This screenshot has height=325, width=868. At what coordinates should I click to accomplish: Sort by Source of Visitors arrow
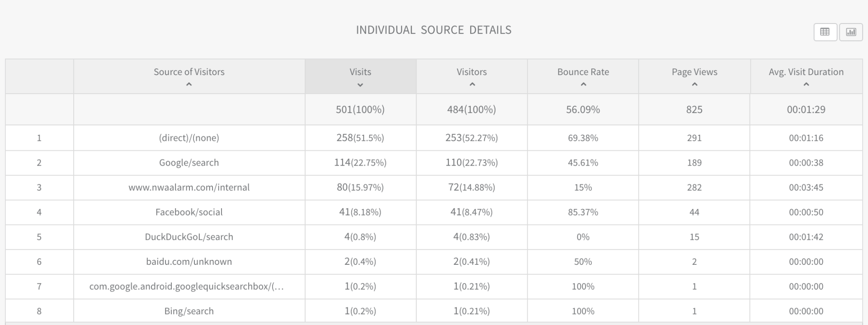(189, 85)
